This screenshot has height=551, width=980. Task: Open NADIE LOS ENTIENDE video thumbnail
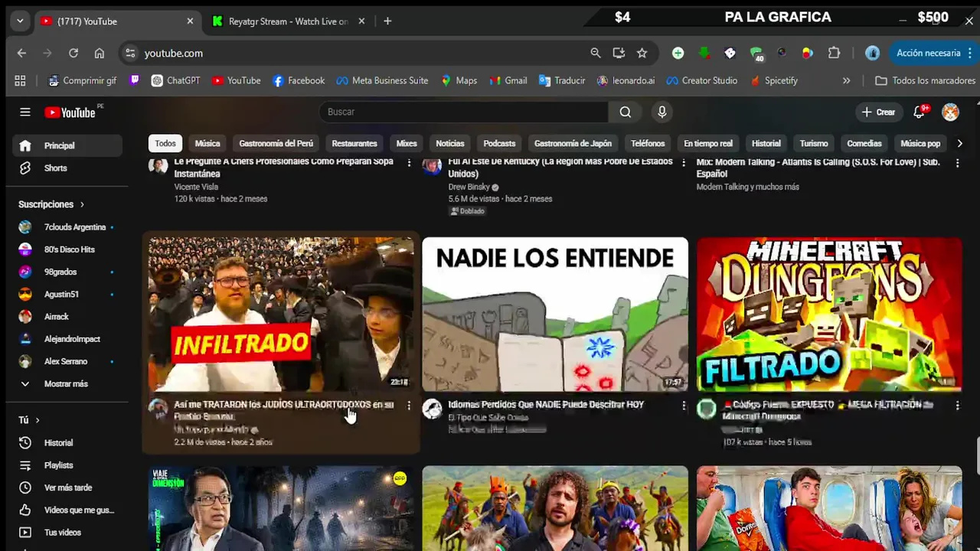(555, 314)
